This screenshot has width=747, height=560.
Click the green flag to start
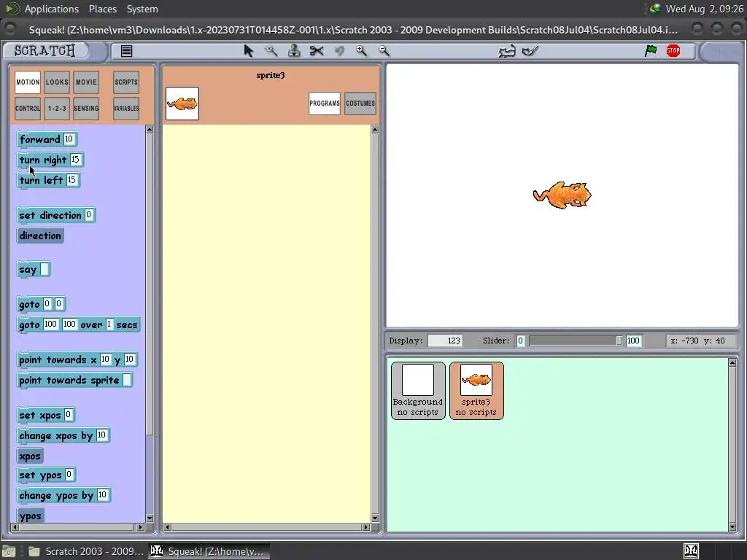coord(650,50)
